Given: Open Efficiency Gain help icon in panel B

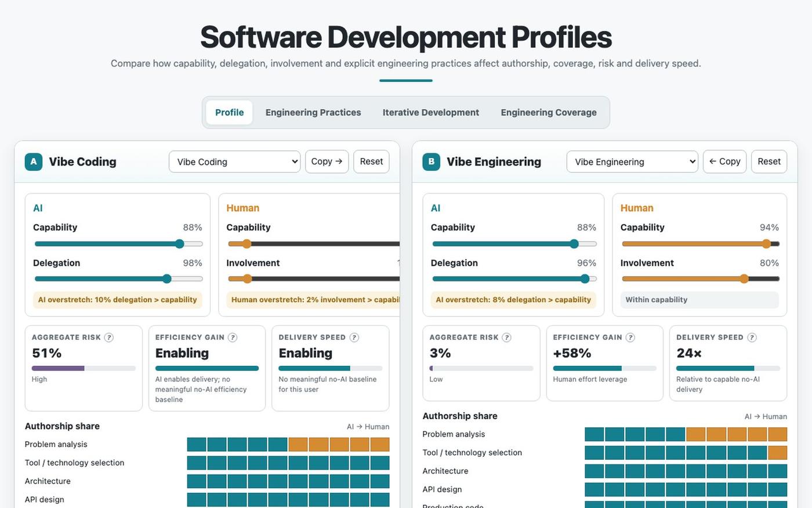Looking at the screenshot, I should point(630,337).
